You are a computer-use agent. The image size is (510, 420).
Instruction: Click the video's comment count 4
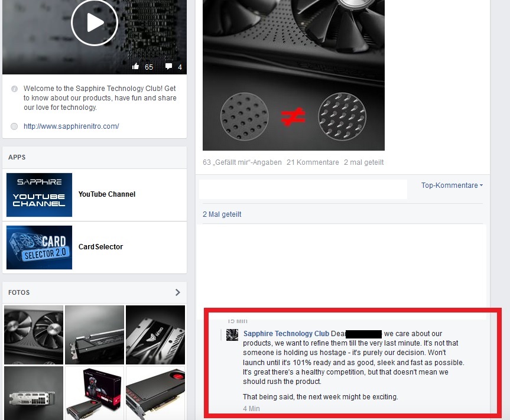180,67
